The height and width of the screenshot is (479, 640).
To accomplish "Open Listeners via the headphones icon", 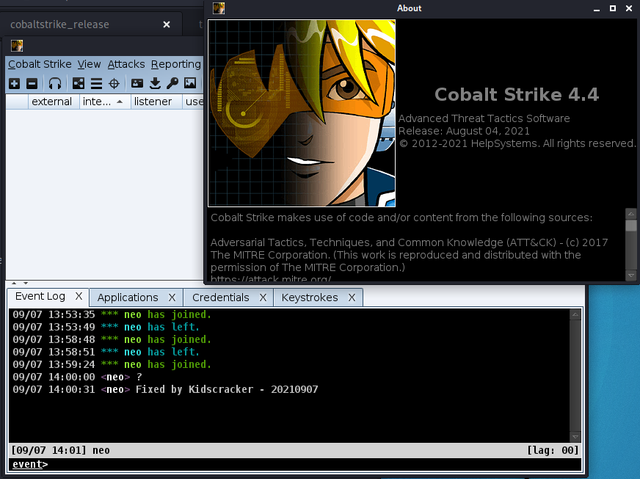I will pyautogui.click(x=55, y=83).
